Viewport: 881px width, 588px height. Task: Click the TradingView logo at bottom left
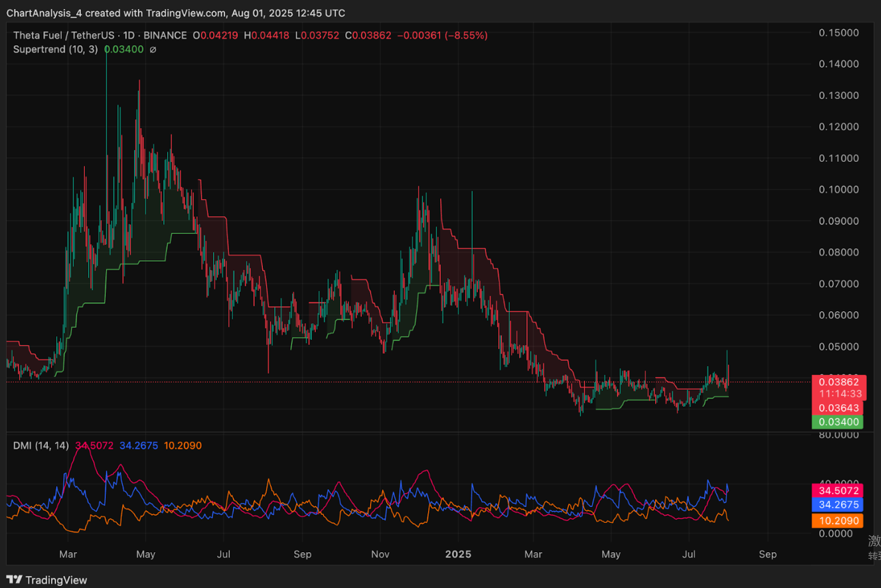[x=47, y=579]
